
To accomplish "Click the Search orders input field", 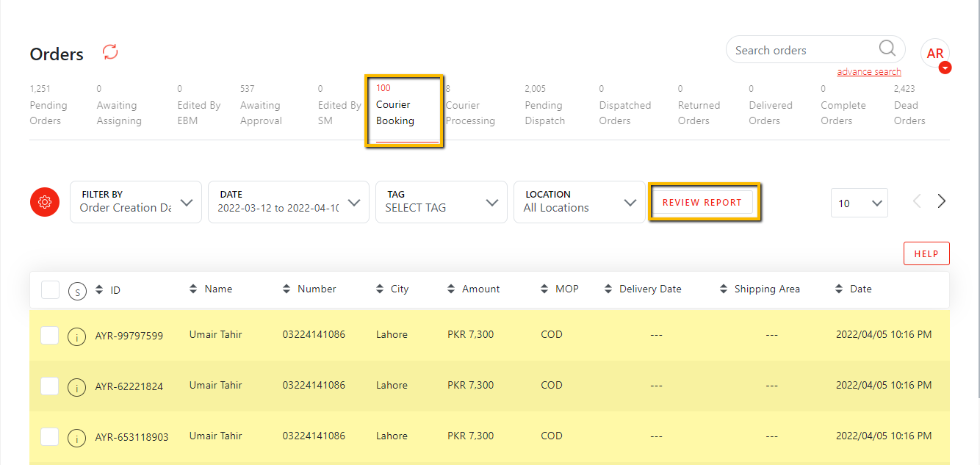I will [x=801, y=50].
